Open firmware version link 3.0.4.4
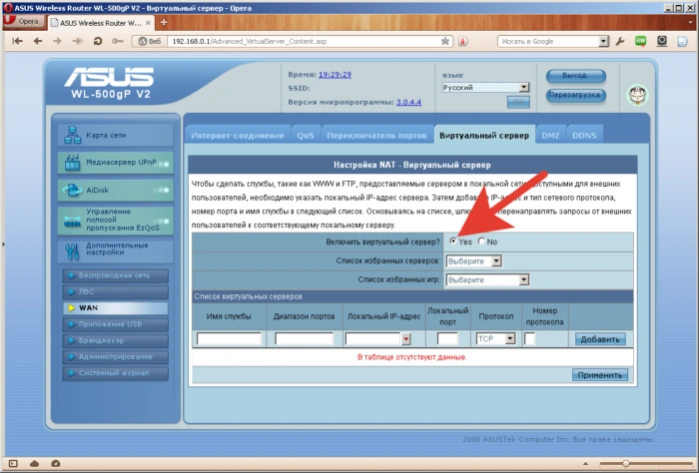Viewport: 699px width, 473px height. click(x=409, y=102)
